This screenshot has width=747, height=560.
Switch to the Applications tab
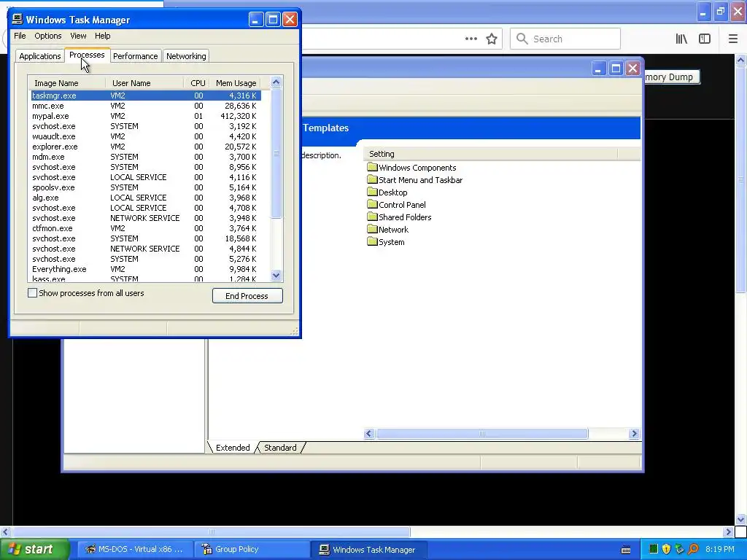coord(40,56)
